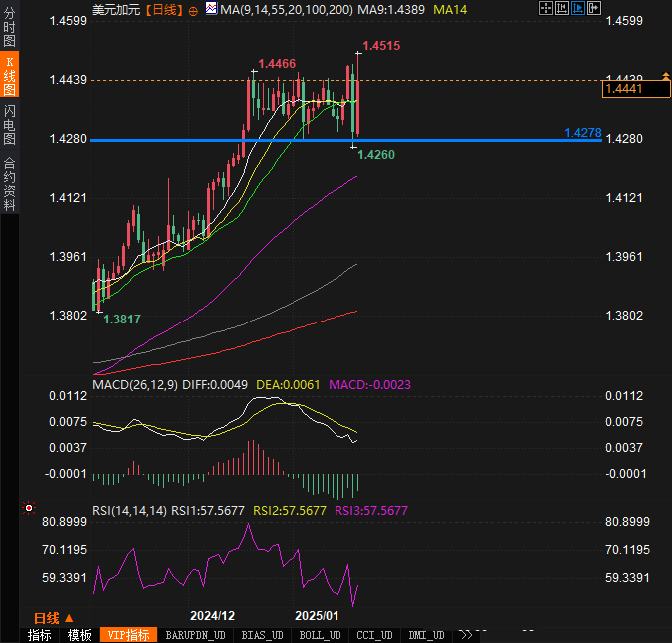Click the red sun icon beside RSI panel
The image size is (672, 643).
click(x=29, y=508)
